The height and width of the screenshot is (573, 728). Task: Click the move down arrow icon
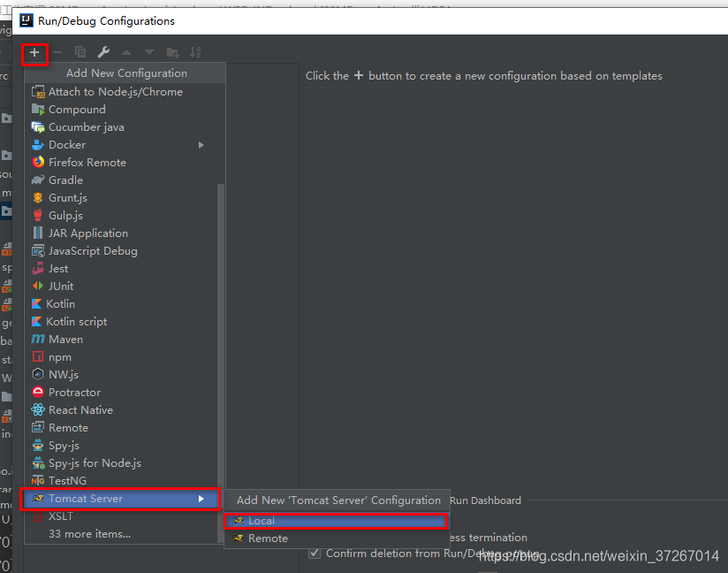(x=149, y=52)
